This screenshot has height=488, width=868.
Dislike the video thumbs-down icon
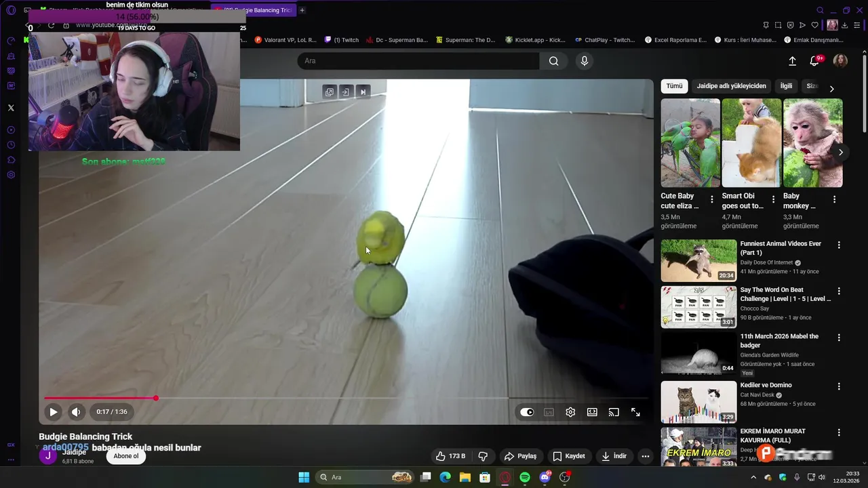[x=483, y=456]
